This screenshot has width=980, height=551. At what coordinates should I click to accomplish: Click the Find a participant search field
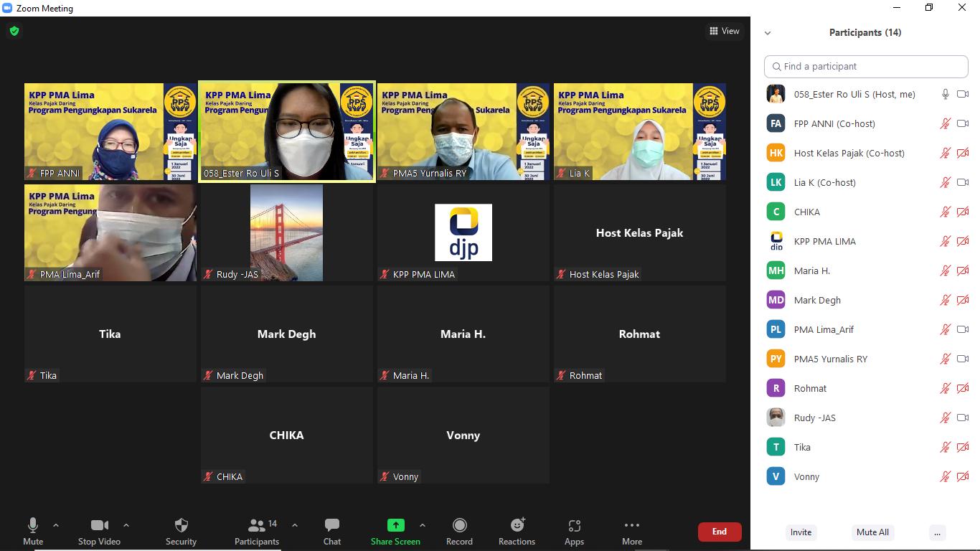866,66
